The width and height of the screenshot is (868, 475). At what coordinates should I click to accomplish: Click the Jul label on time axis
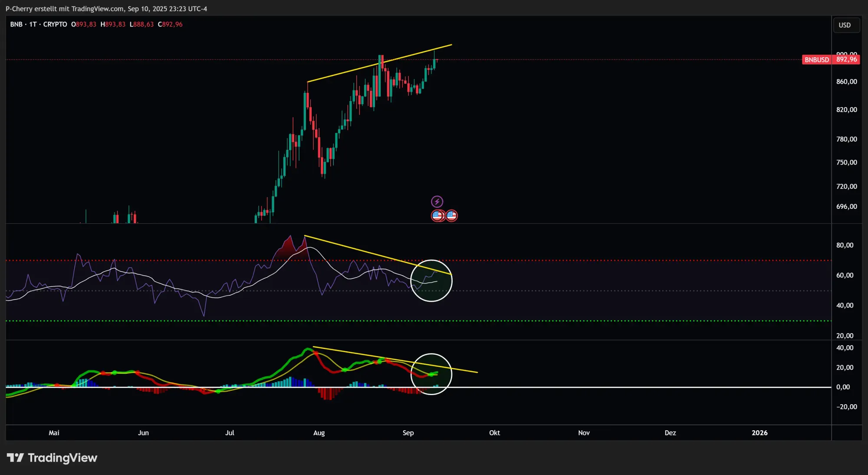pos(230,433)
